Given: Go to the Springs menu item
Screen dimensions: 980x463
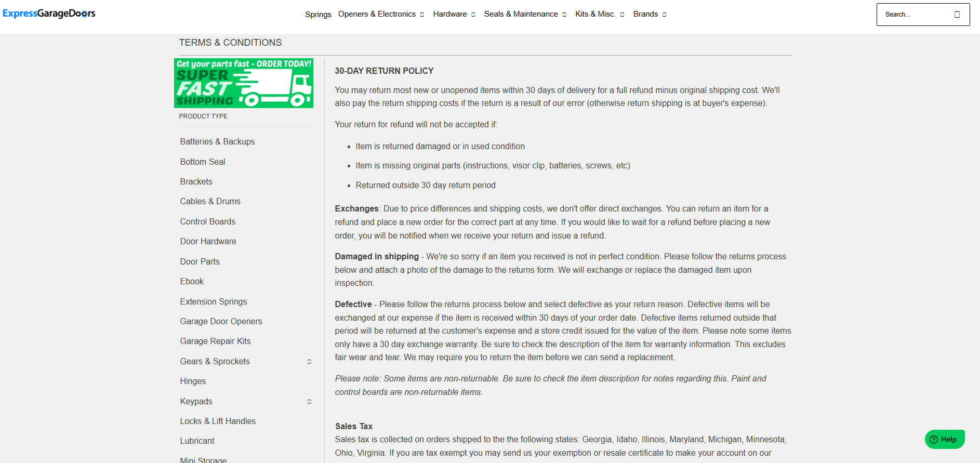Looking at the screenshot, I should tap(318, 14).
